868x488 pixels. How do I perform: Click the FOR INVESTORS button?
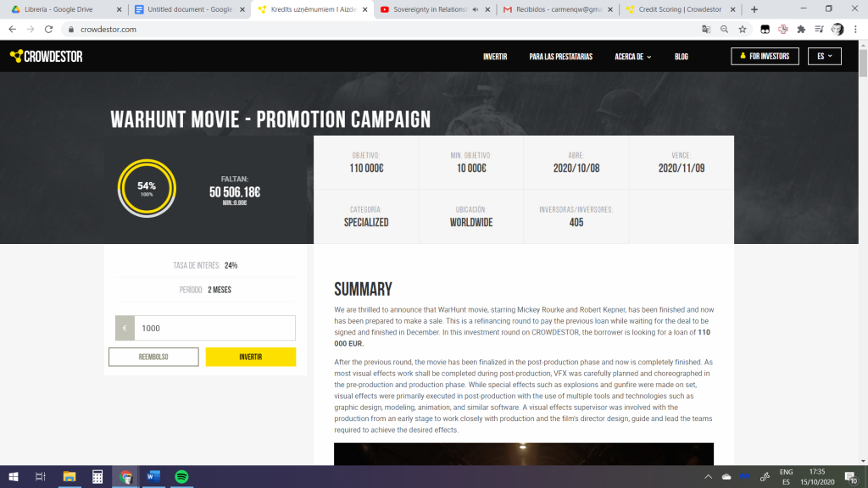point(765,56)
